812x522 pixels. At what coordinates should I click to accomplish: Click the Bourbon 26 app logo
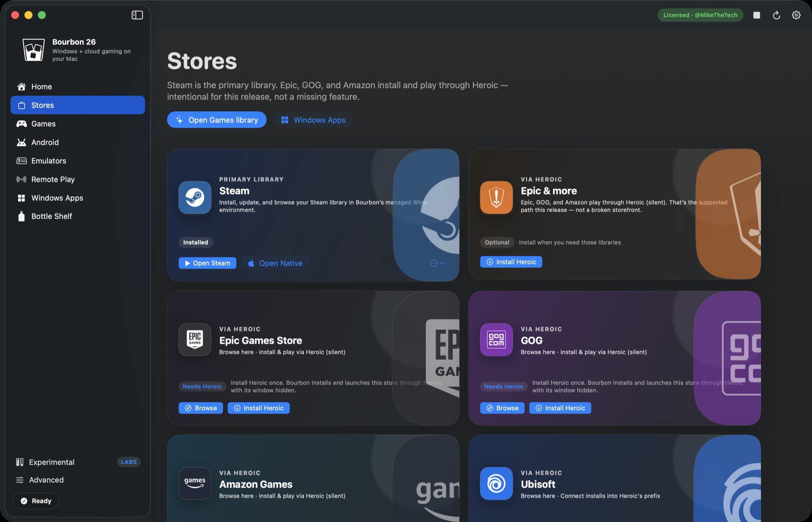[33, 50]
